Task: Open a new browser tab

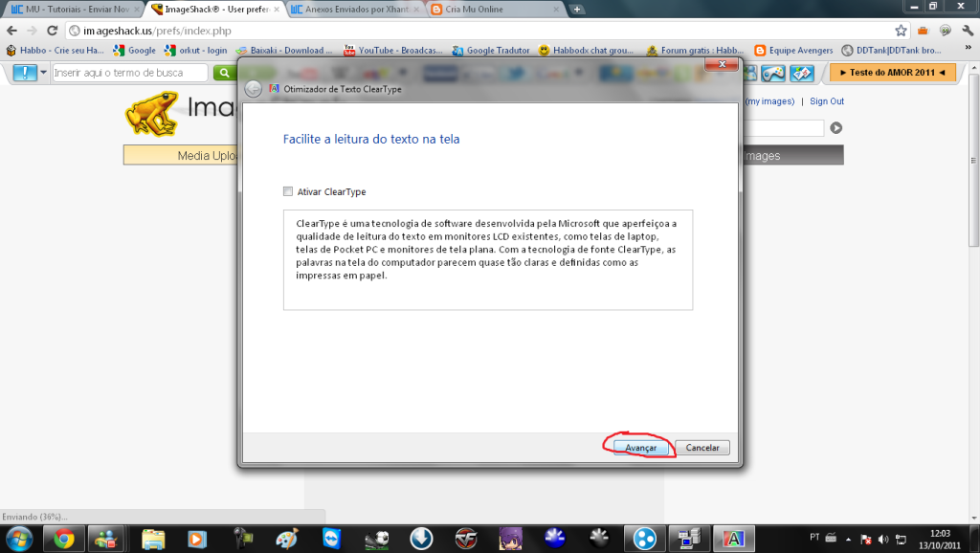Action: pos(577,10)
